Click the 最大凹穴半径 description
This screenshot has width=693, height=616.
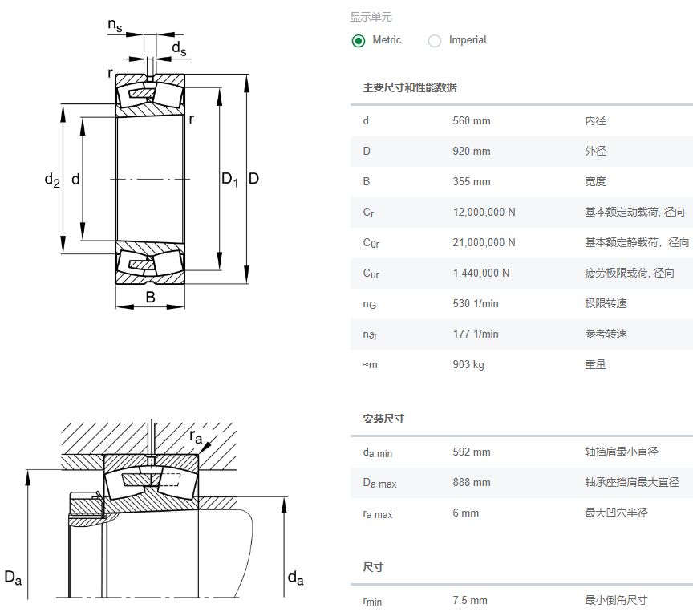pos(616,513)
